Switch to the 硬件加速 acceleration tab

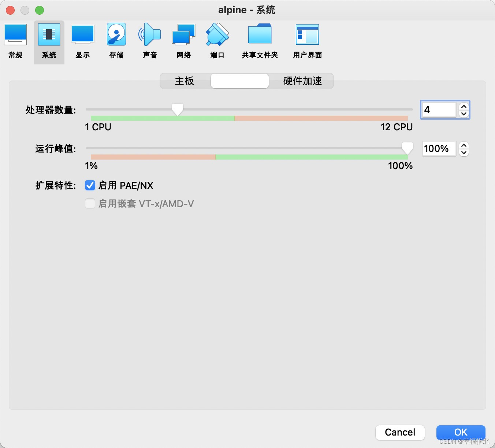tap(302, 81)
